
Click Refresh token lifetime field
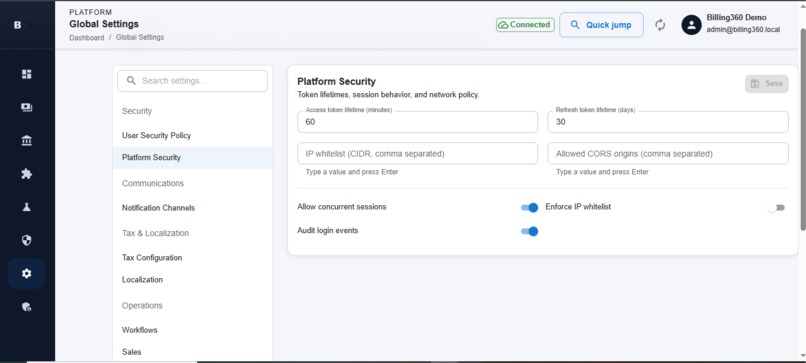pyautogui.click(x=668, y=122)
